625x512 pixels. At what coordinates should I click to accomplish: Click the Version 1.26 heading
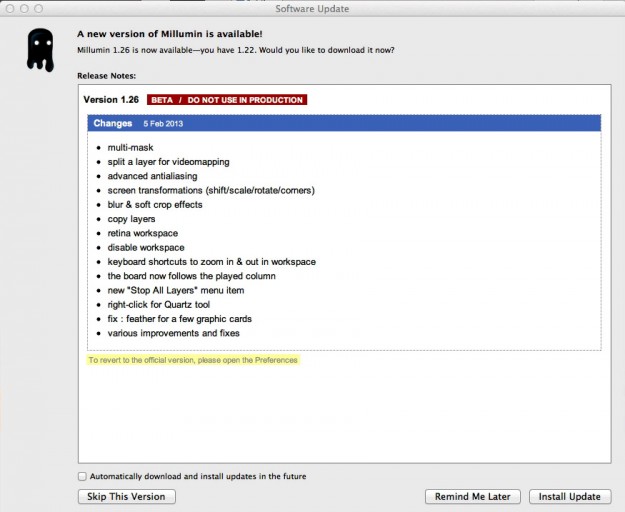point(113,100)
